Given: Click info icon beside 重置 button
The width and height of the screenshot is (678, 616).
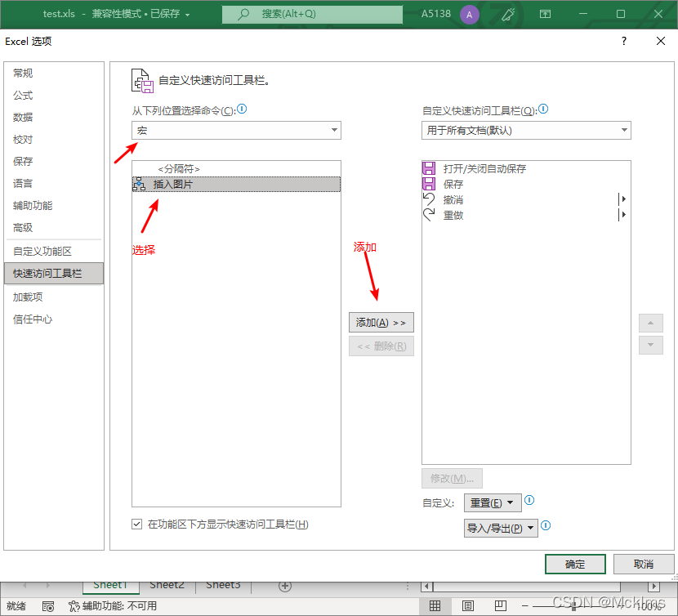Looking at the screenshot, I should click(529, 501).
